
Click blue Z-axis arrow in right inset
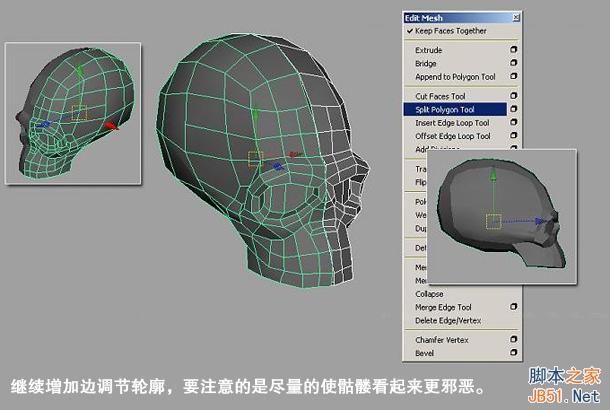[x=541, y=221]
